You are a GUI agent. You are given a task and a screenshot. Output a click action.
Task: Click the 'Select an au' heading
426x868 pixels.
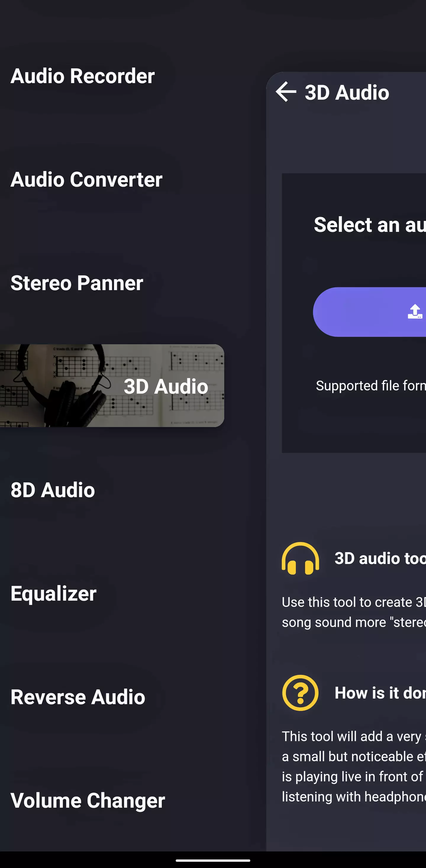(x=370, y=224)
